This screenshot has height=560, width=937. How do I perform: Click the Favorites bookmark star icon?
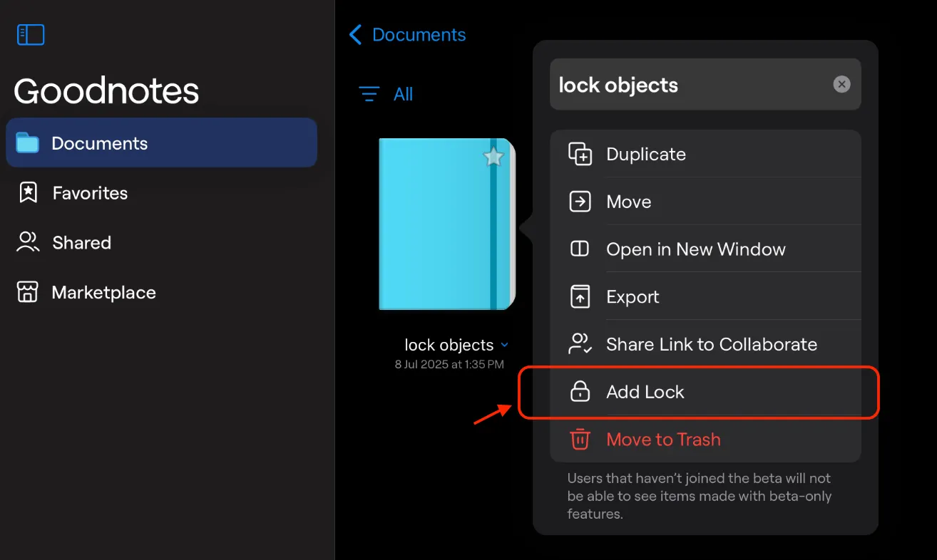pos(28,193)
